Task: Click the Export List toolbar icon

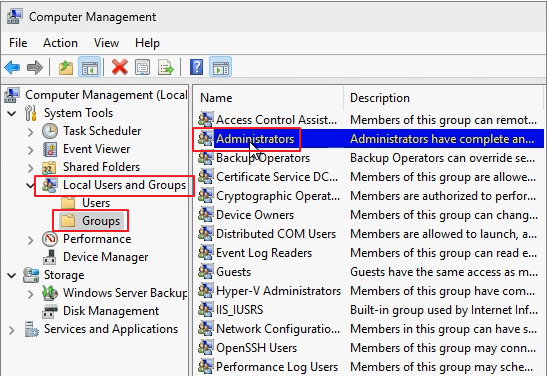Action: [165, 67]
